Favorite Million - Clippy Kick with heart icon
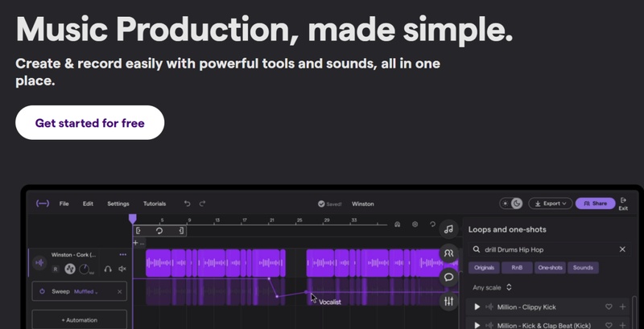The width and height of the screenshot is (644, 329). pyautogui.click(x=609, y=306)
